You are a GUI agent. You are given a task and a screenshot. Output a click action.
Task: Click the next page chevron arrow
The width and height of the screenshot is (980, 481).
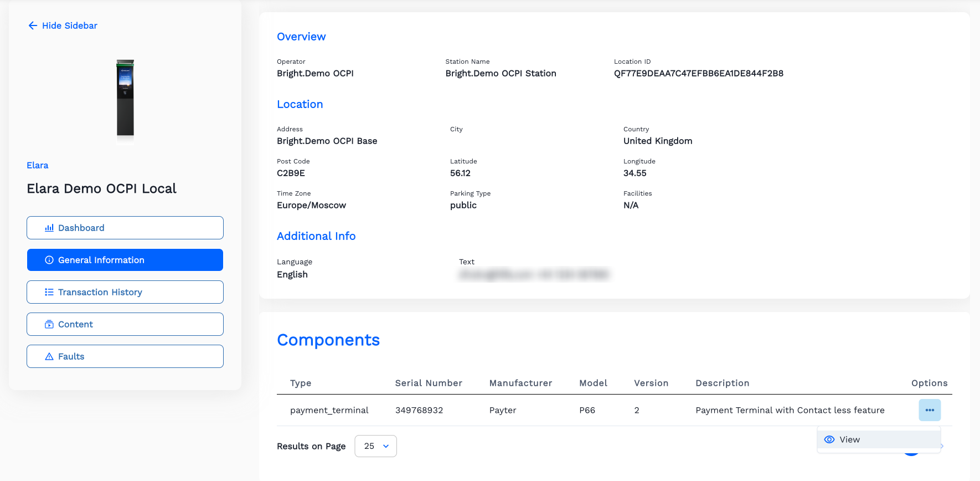click(942, 446)
